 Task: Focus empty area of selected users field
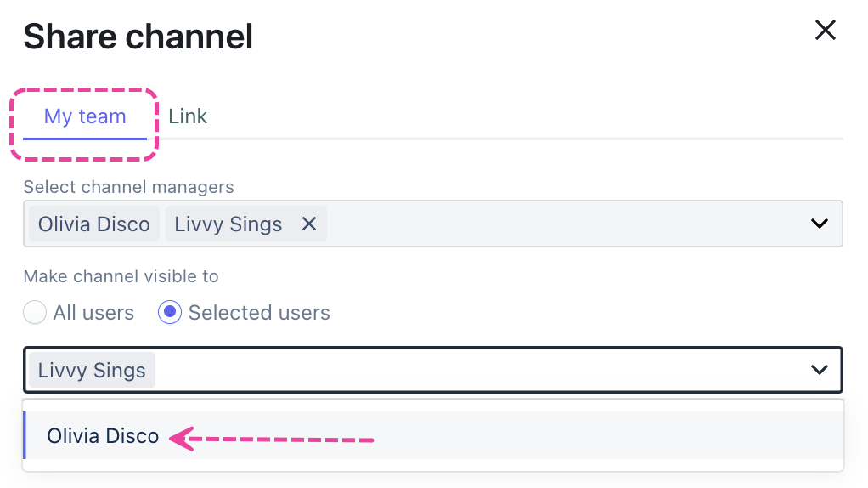click(x=476, y=371)
